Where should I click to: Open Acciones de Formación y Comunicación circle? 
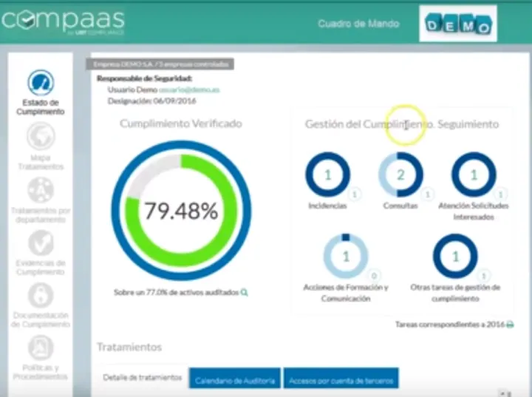point(345,256)
